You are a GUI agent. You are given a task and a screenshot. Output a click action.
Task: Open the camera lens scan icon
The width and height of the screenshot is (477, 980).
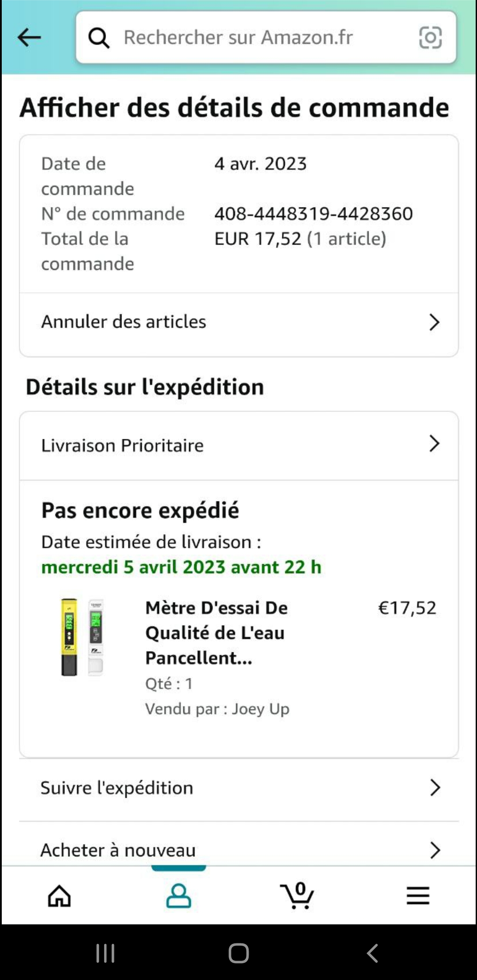coord(430,38)
